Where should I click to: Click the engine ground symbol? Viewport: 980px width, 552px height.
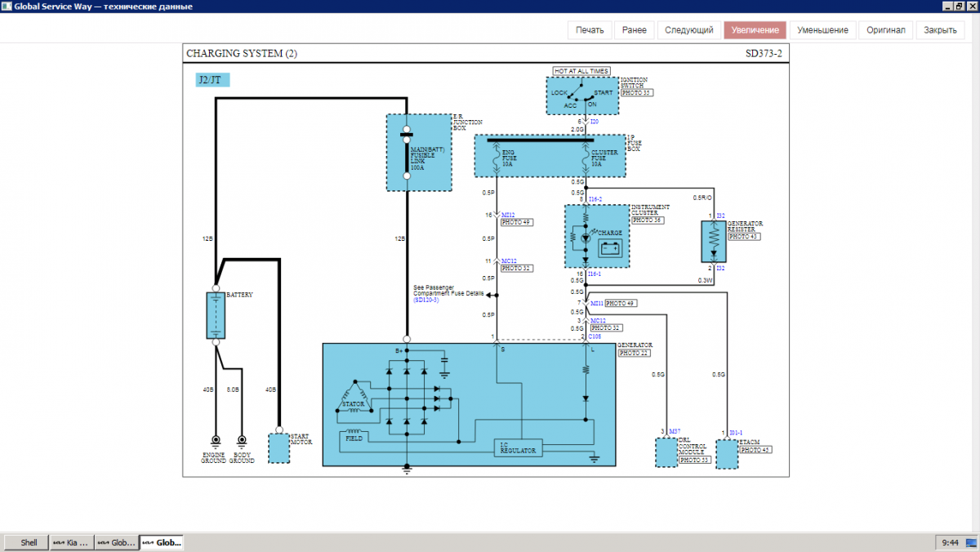[216, 441]
